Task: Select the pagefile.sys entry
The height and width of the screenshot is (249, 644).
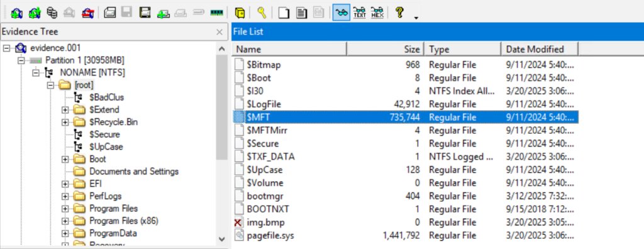Action: [406, 236]
